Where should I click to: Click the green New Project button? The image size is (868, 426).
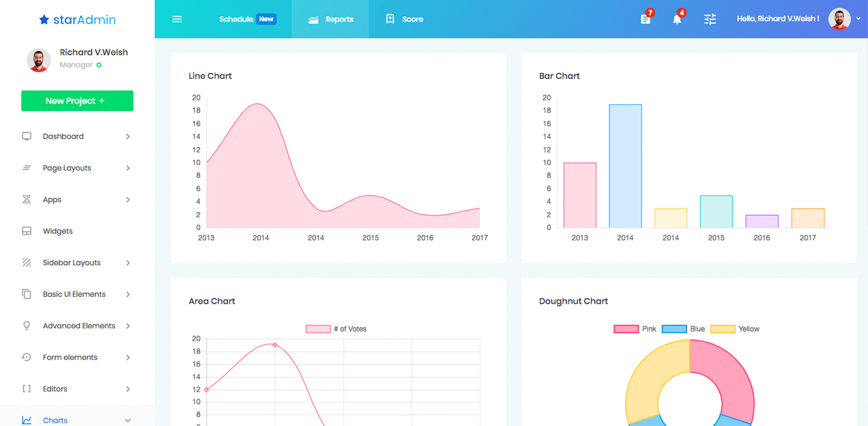point(77,101)
